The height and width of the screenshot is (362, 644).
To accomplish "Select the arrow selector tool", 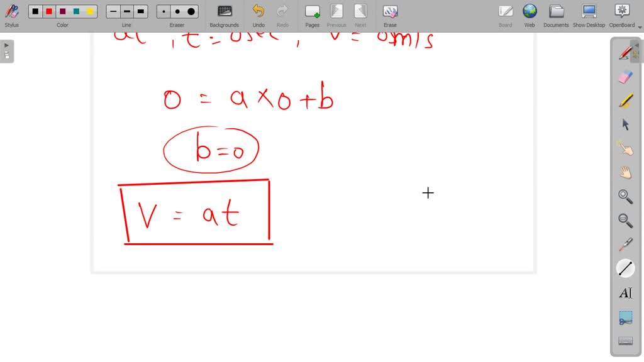I will pos(625,125).
